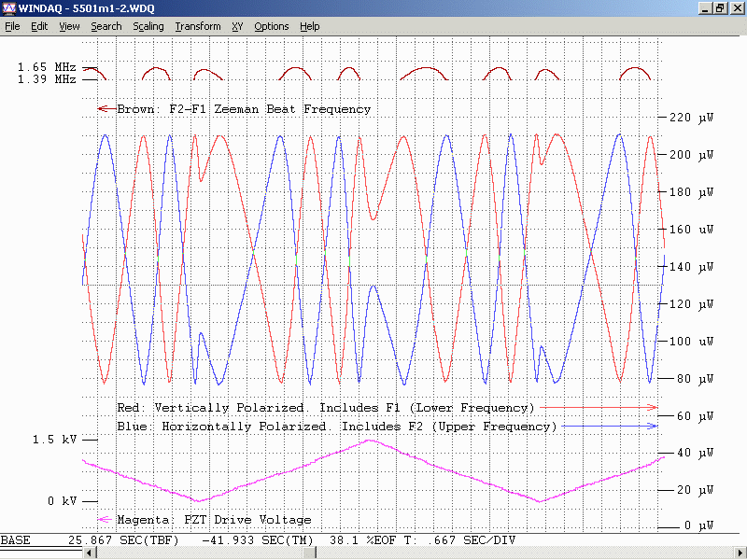Click the Magenta PZT Drive Voltage label
This screenshot has width=747, height=560.
point(214,520)
